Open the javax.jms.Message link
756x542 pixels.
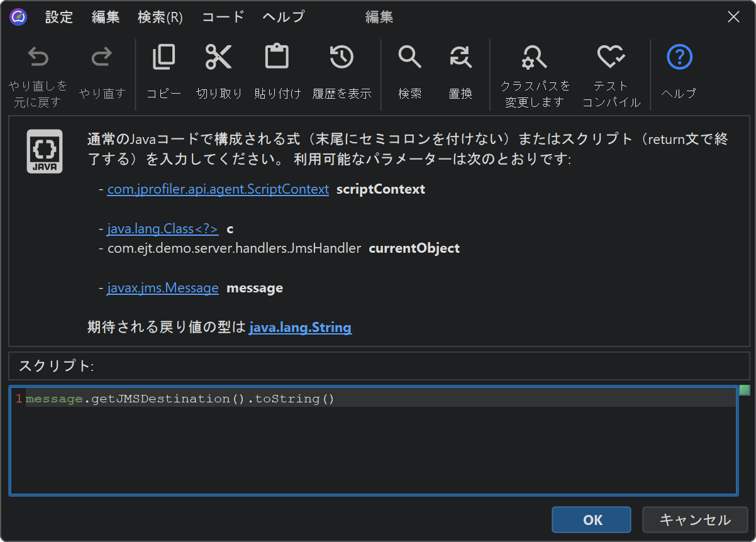coord(163,288)
